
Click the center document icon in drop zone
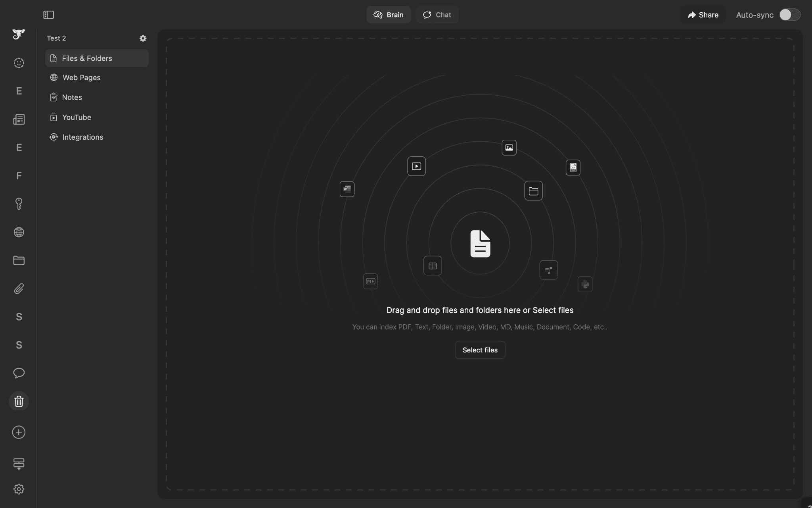point(480,243)
